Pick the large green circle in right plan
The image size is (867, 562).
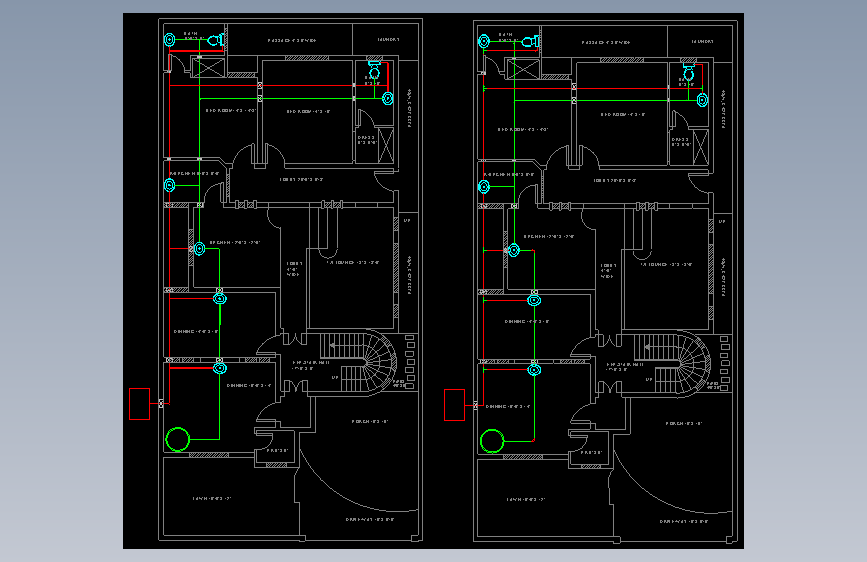point(492,441)
